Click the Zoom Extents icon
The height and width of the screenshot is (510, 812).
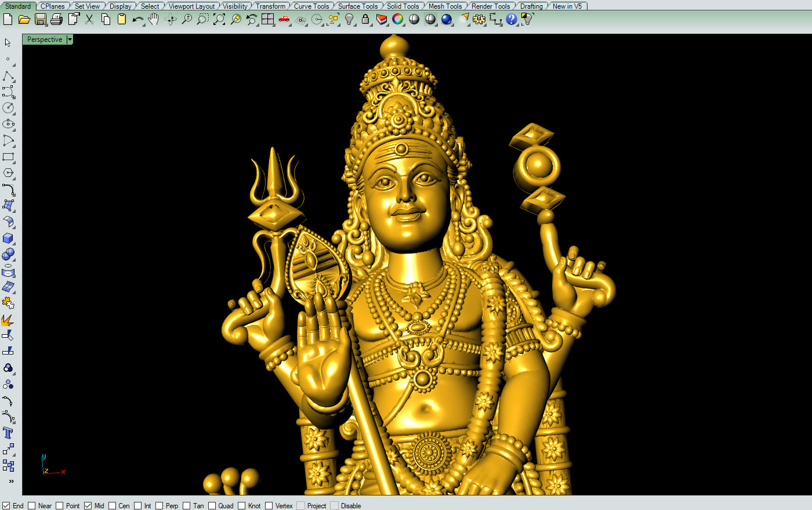pos(219,19)
